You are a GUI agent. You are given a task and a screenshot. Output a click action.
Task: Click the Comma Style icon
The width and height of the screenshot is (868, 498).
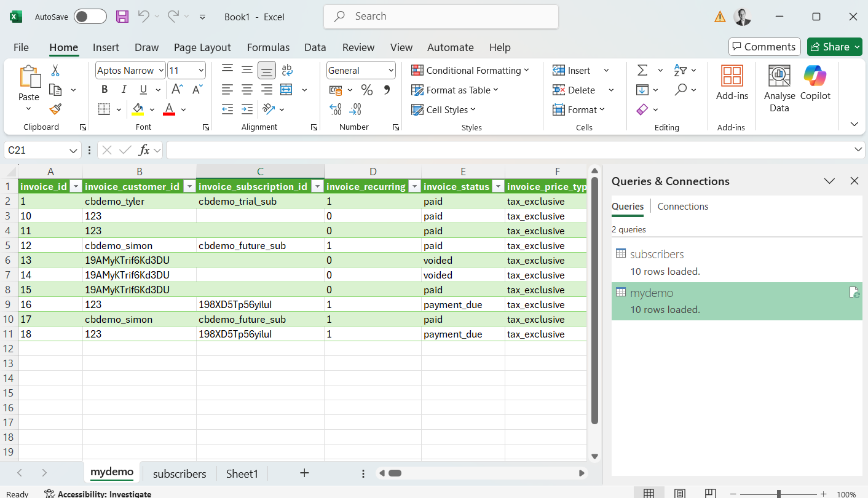[387, 90]
